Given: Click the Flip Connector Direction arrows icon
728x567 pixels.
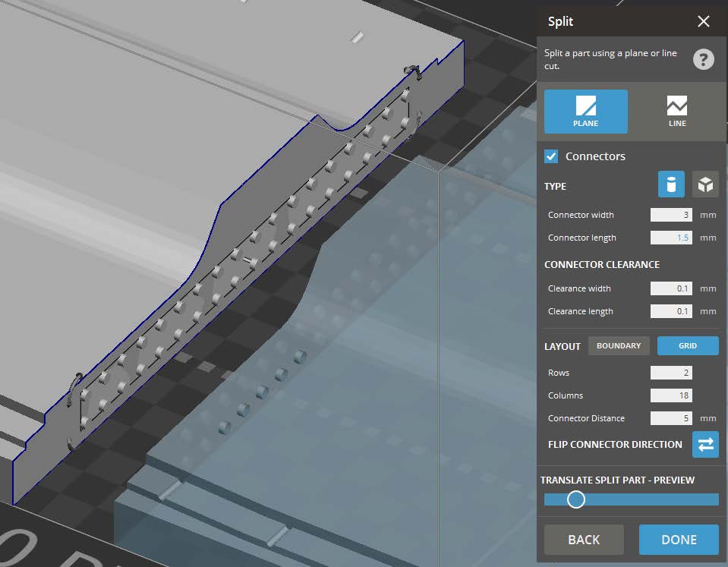Looking at the screenshot, I should tap(705, 444).
